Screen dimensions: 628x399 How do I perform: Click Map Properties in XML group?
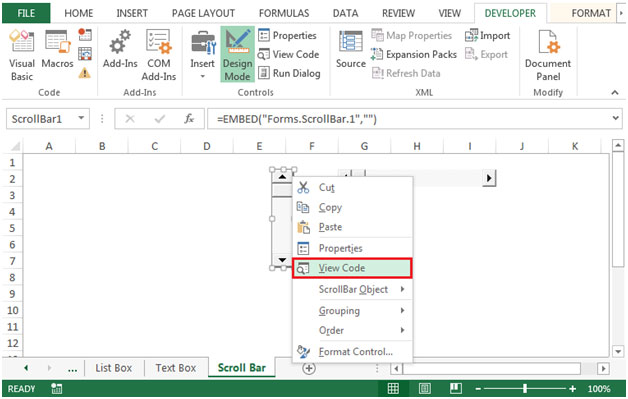coord(411,36)
